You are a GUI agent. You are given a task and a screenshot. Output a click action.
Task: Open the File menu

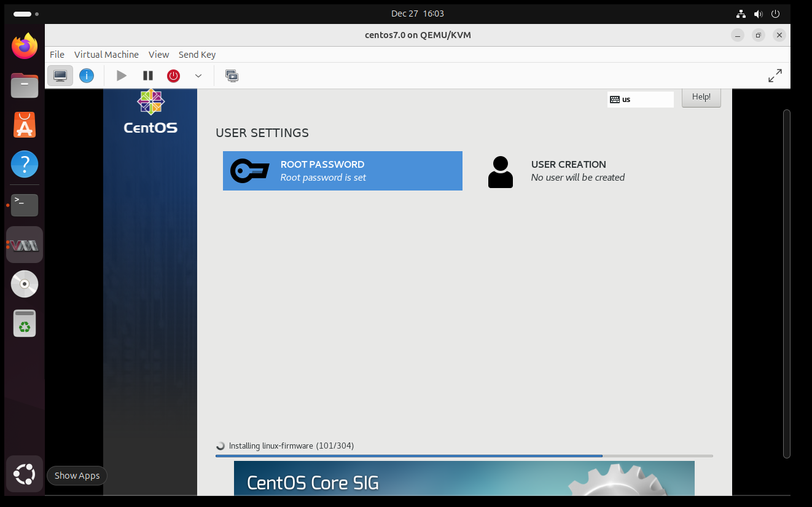[57, 55]
